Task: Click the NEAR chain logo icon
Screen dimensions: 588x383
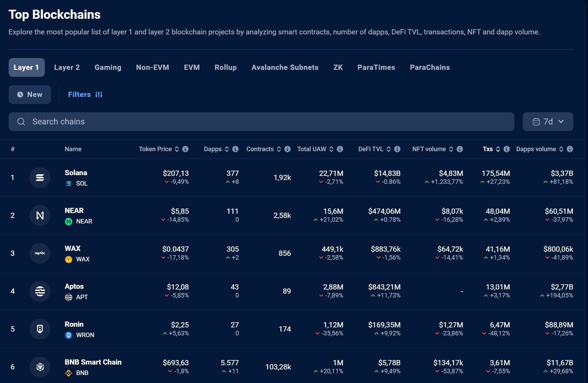Action: click(40, 215)
